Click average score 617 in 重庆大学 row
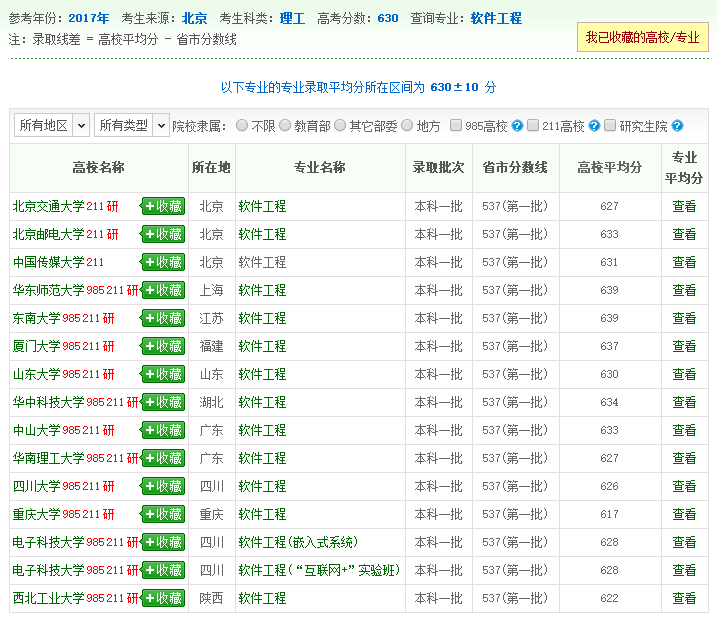This screenshot has width=717, height=617. [609, 514]
